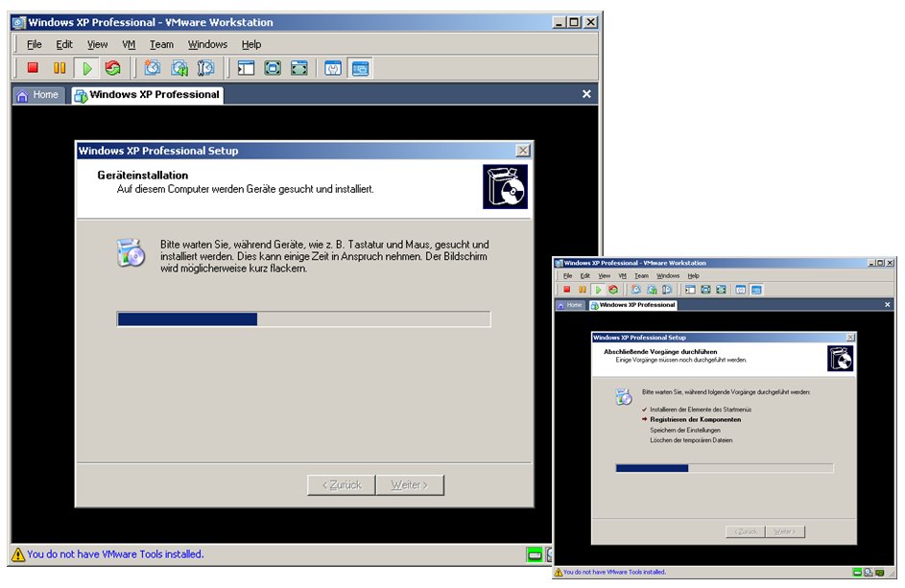Screen dimensions: 905x588
Task: Open VM menu in Geräteinstallation window
Action: [129, 44]
